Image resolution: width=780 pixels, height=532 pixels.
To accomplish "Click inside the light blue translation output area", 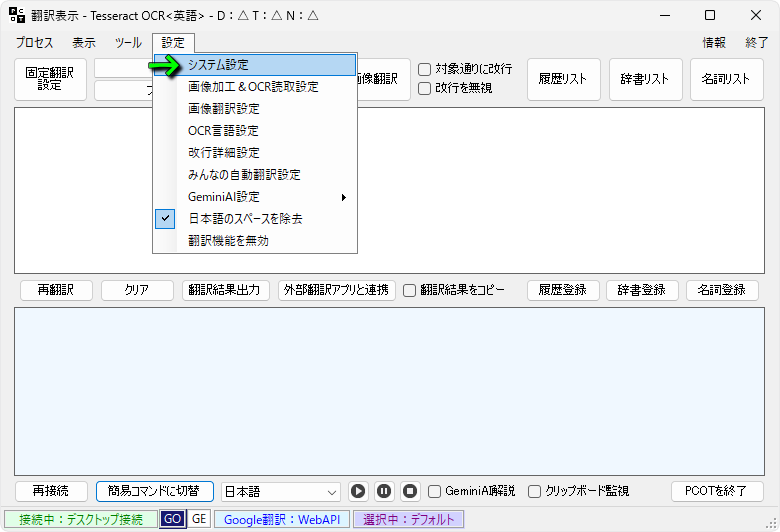I will (x=389, y=390).
